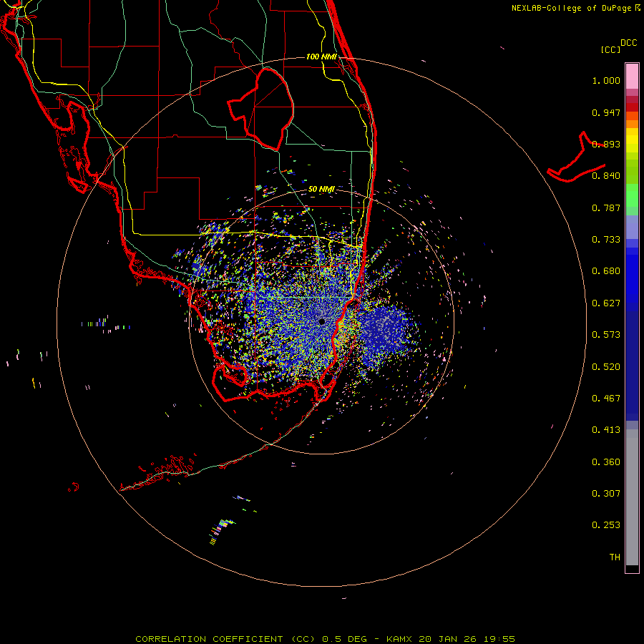
Task: Pick the bright green color bar segment
Action: (x=632, y=195)
